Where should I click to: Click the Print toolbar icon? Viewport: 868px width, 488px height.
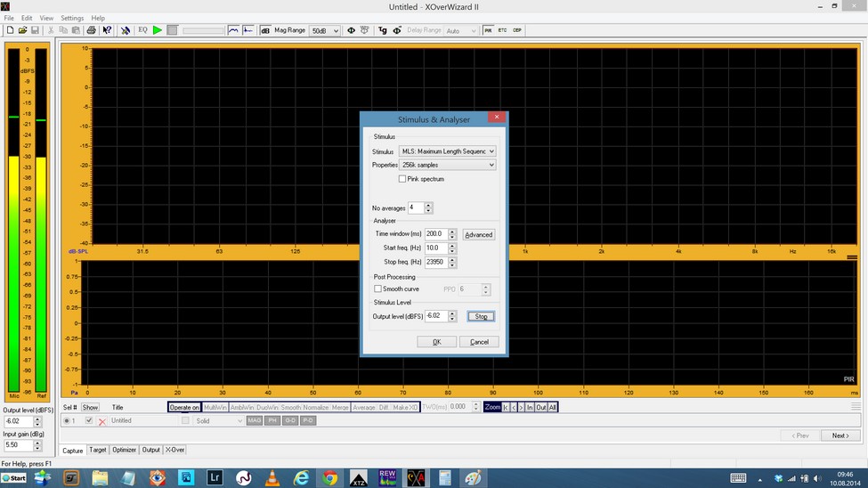coord(92,30)
